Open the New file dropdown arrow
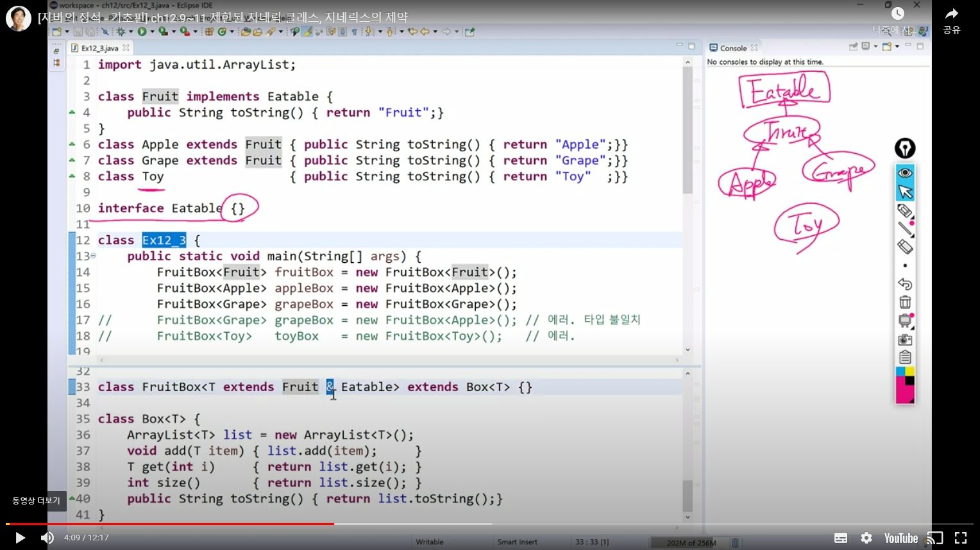 point(67,31)
